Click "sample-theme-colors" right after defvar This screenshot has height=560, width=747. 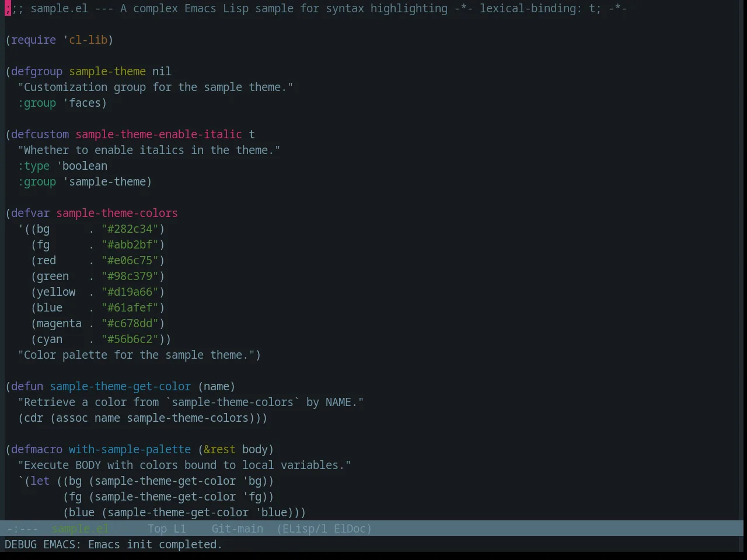117,213
